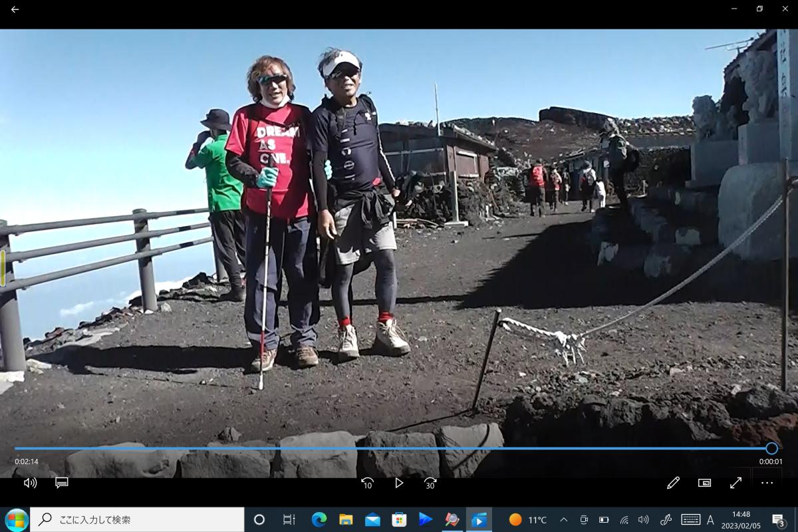
Task: Click the remaining time 0:00:01
Action: tap(771, 462)
